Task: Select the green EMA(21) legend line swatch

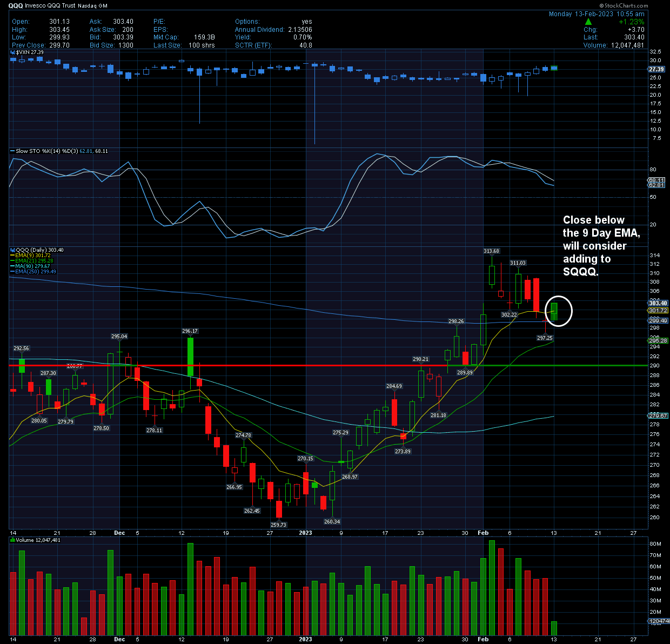Action: click(12, 261)
